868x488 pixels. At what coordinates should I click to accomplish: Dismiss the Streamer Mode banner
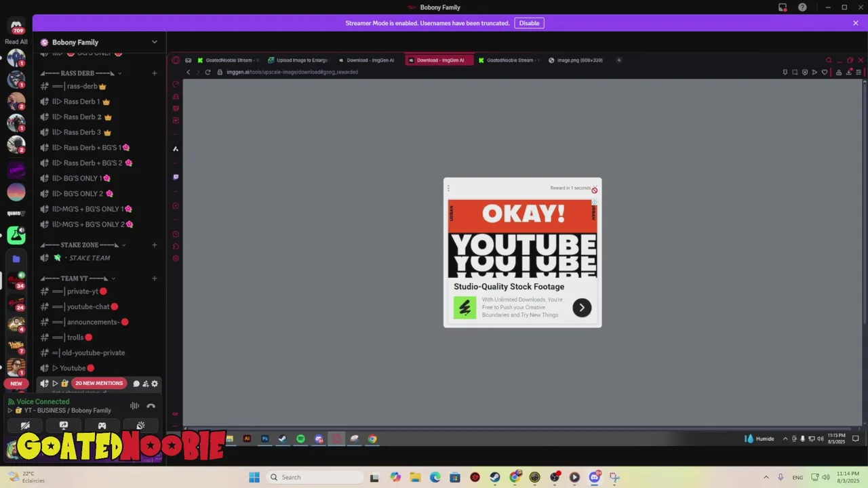856,23
